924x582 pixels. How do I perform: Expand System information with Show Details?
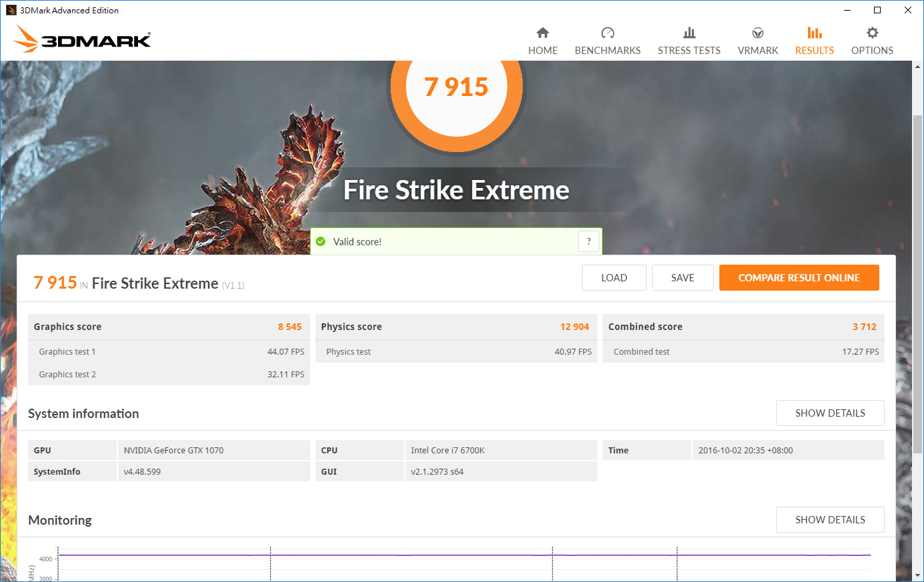830,413
